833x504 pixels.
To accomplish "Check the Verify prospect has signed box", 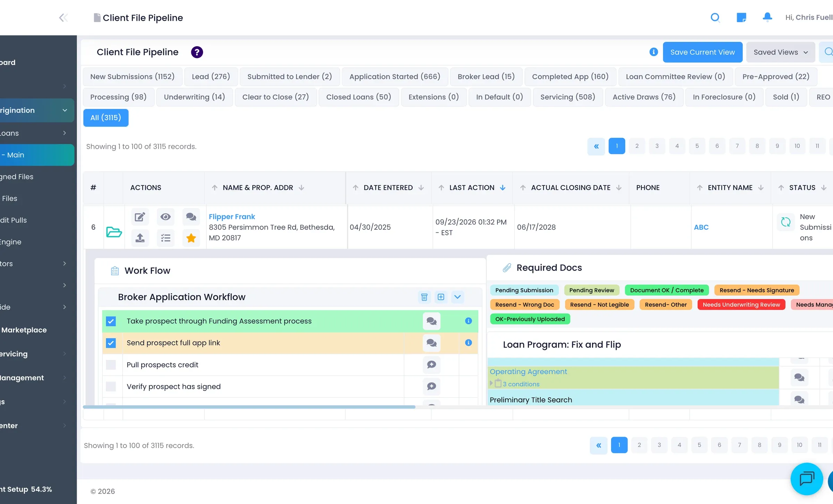I will [x=111, y=386].
